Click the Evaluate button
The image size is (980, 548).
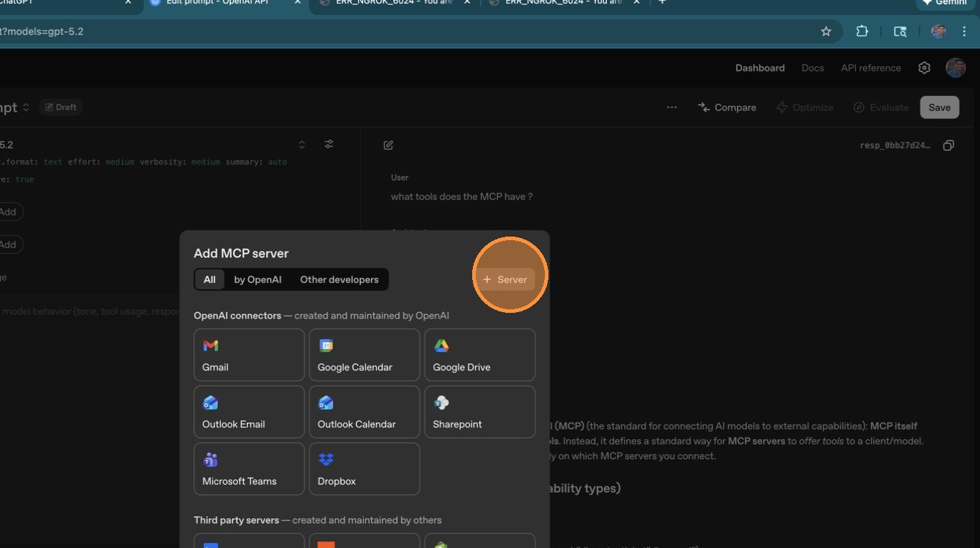[x=881, y=107]
